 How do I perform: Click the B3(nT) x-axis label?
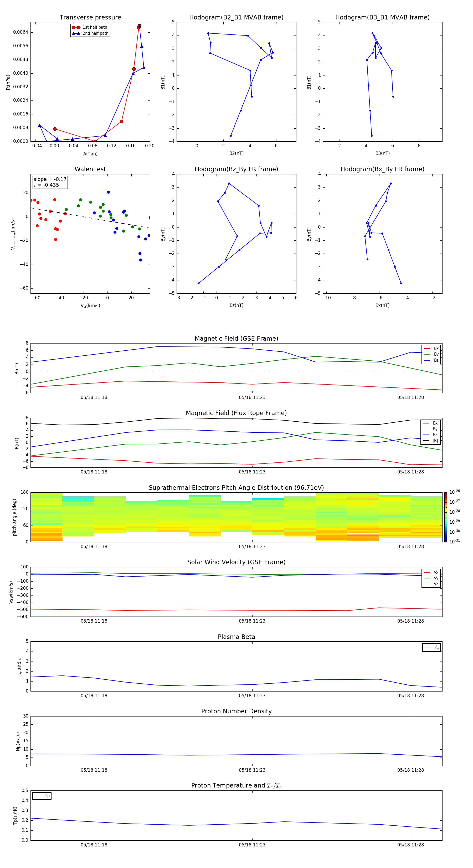tap(382, 153)
